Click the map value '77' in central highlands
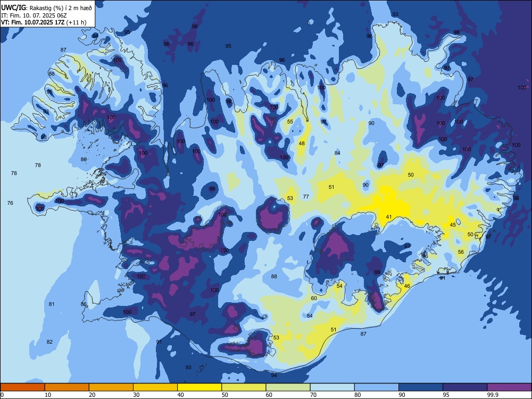 pyautogui.click(x=306, y=196)
